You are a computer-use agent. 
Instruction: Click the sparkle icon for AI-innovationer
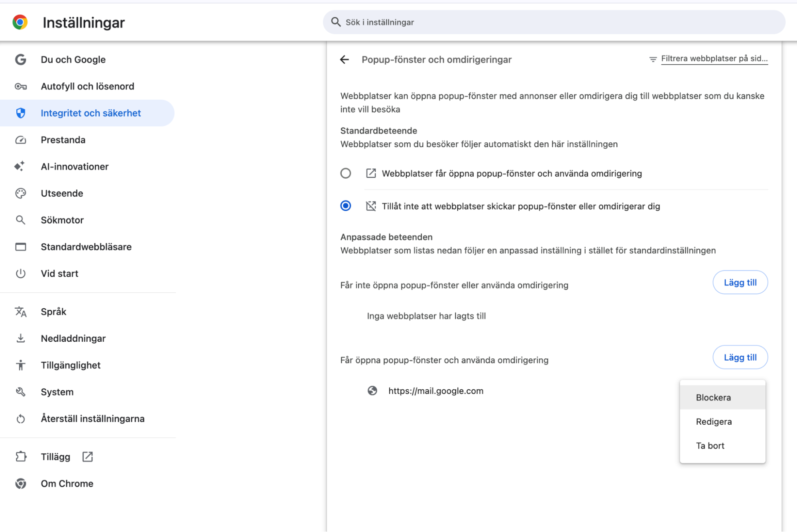point(20,166)
